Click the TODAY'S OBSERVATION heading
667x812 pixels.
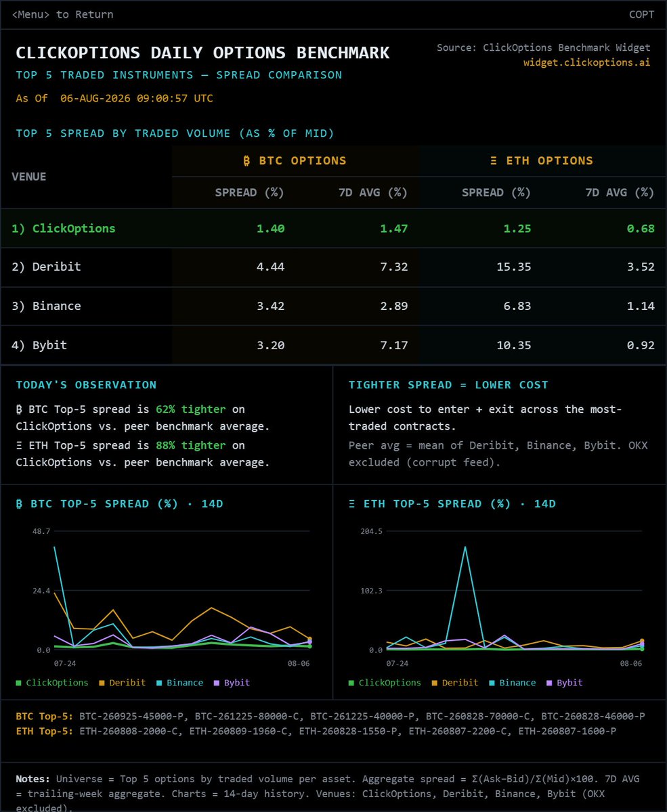(86, 384)
